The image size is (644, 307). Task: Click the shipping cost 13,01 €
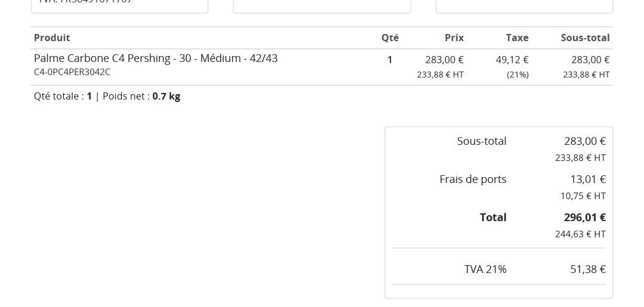coord(587,179)
